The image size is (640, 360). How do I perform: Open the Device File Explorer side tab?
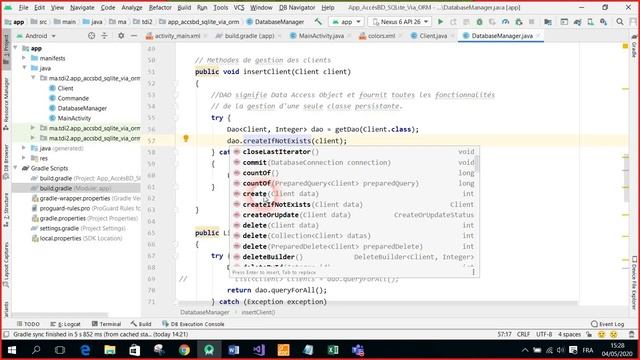pyautogui.click(x=634, y=282)
